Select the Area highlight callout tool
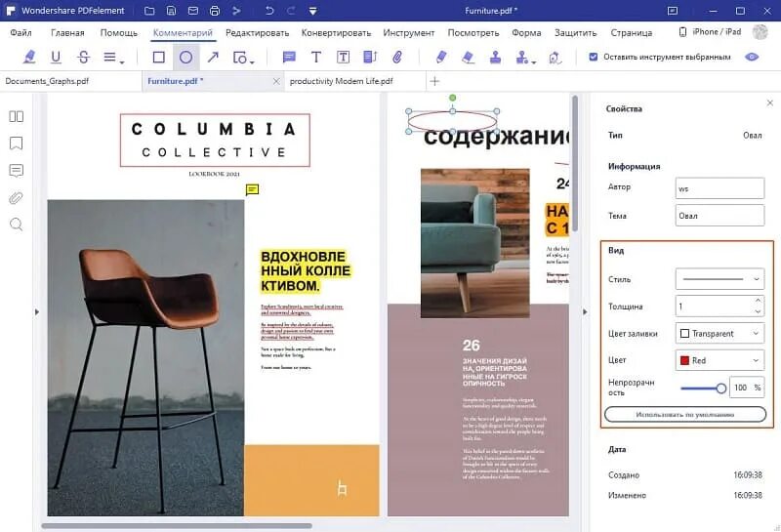The image size is (781, 532). (370, 58)
